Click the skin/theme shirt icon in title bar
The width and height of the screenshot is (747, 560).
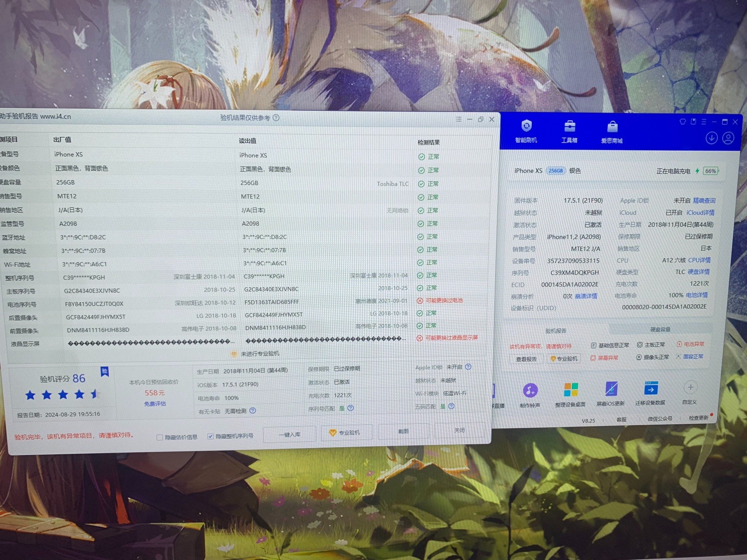pyautogui.click(x=682, y=122)
